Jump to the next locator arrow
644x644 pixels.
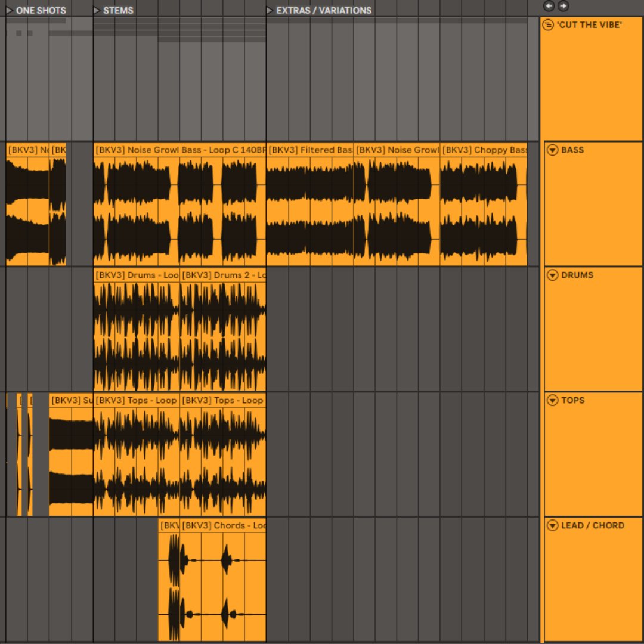[563, 6]
